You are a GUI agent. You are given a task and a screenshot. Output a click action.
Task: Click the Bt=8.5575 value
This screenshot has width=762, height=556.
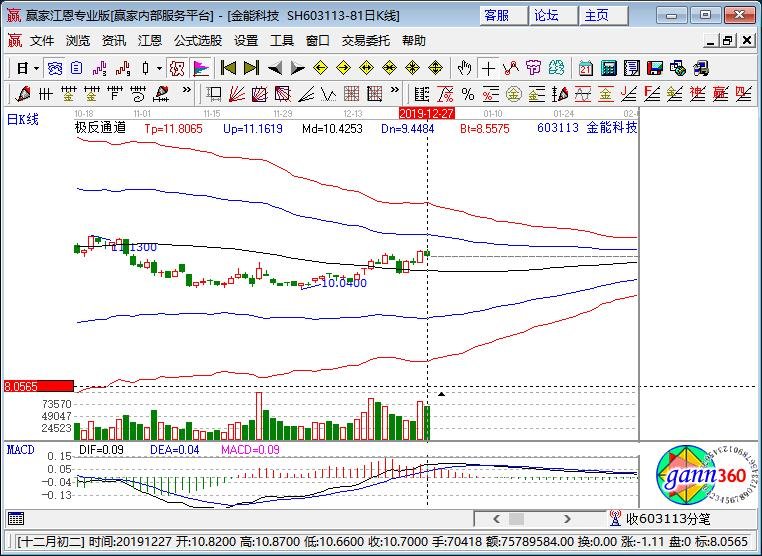[485, 129]
